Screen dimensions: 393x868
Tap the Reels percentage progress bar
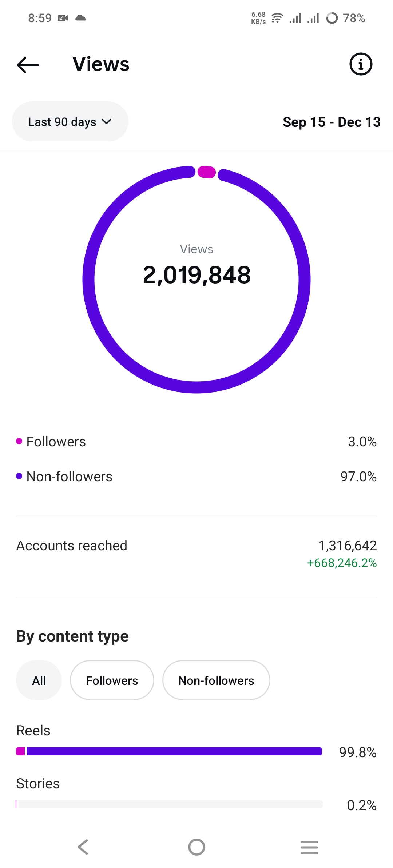[169, 751]
